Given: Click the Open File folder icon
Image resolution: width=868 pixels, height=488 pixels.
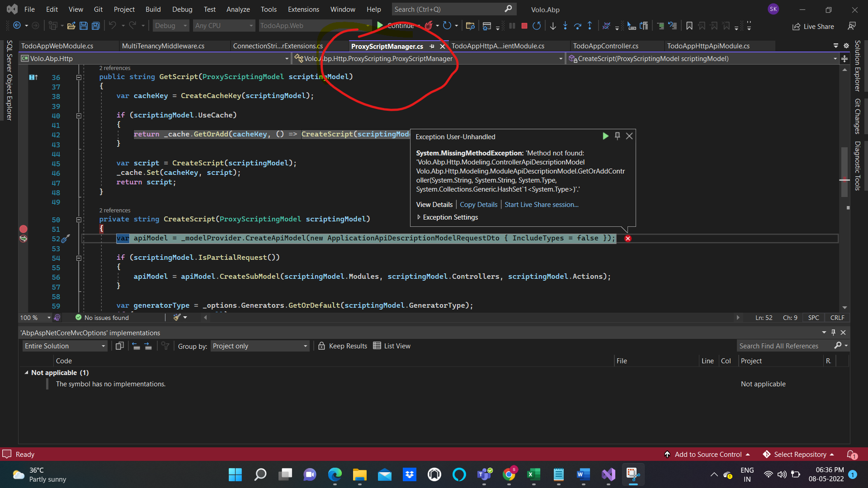Looking at the screenshot, I should [71, 26].
